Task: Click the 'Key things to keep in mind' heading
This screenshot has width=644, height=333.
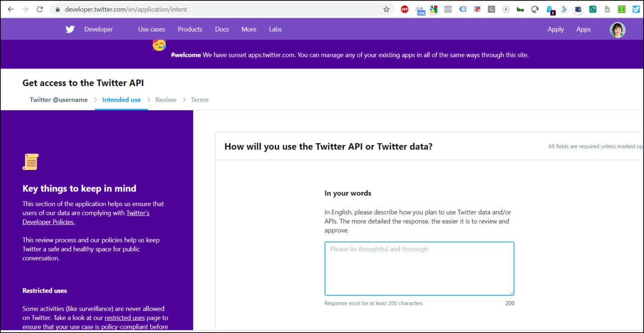Action: click(x=80, y=188)
